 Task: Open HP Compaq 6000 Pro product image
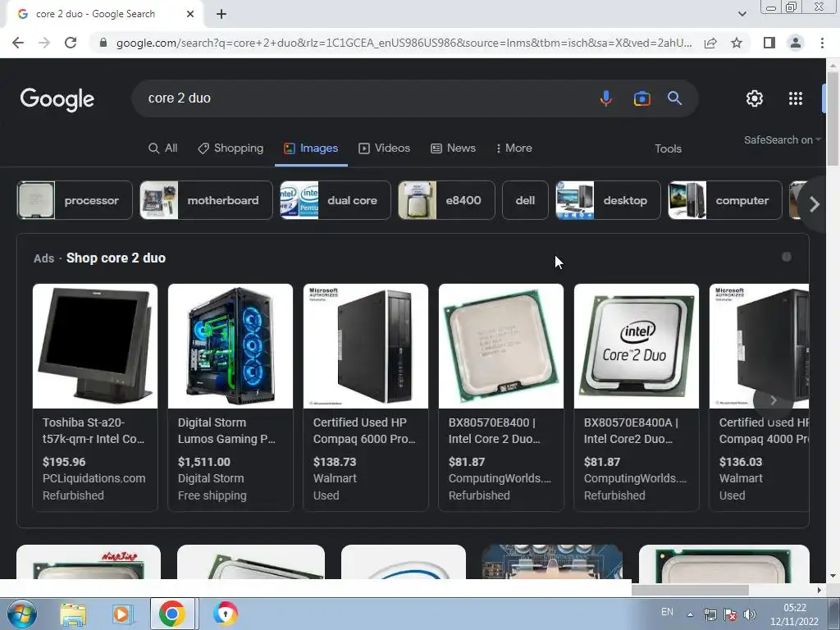(366, 346)
